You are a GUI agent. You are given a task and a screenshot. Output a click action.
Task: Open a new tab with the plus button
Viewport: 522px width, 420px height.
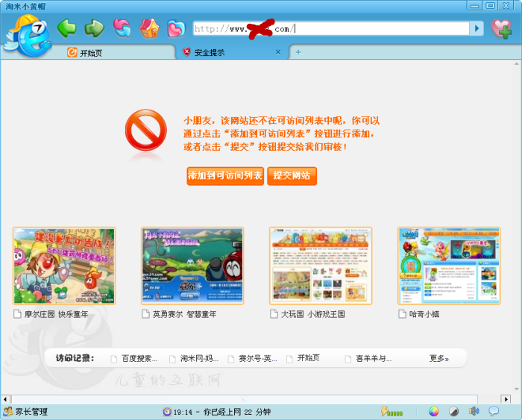coord(298,52)
